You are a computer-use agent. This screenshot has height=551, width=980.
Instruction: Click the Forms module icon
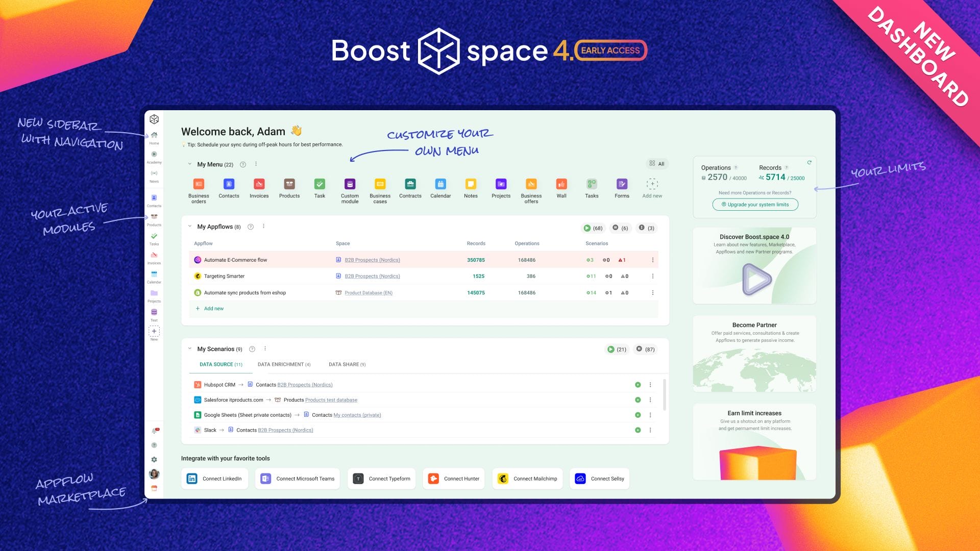coord(622,184)
